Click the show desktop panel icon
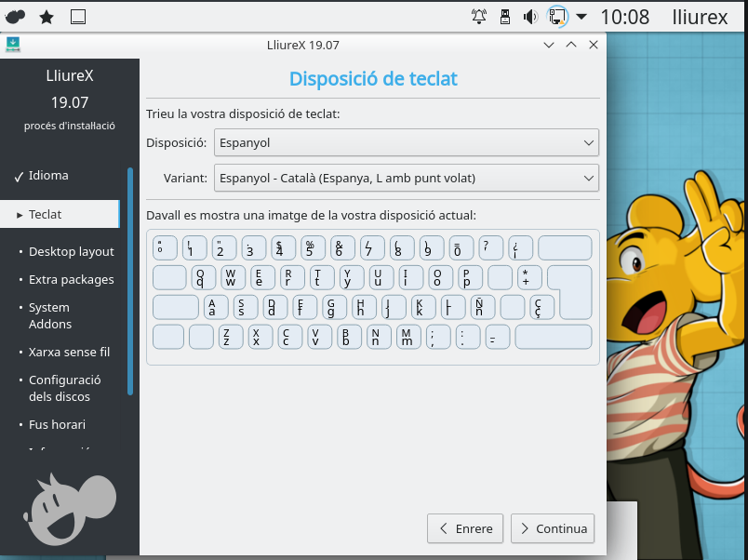This screenshot has height=560, width=748. 78,16
